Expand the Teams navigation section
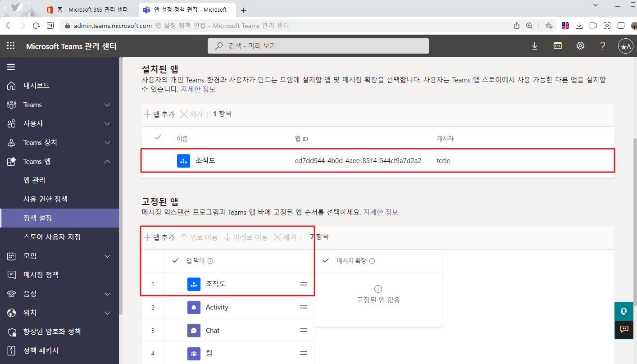Image resolution: width=637 pixels, height=364 pixels. [x=107, y=105]
